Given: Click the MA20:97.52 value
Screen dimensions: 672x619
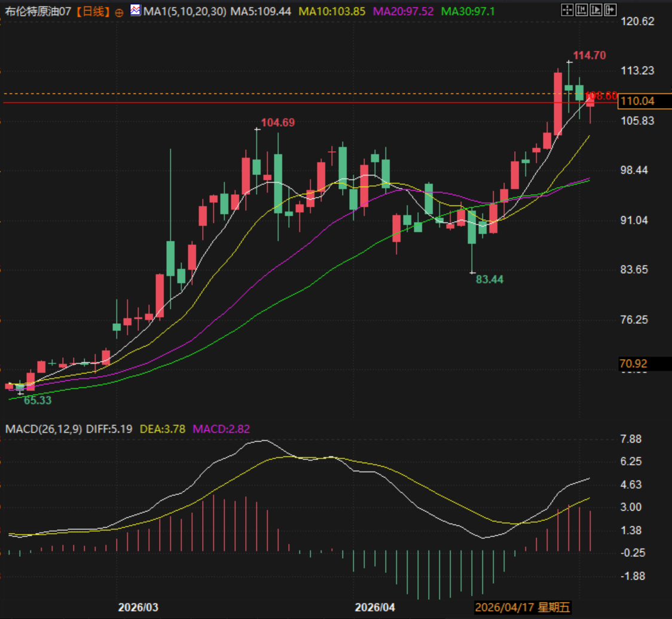Looking at the screenshot, I should (x=404, y=11).
